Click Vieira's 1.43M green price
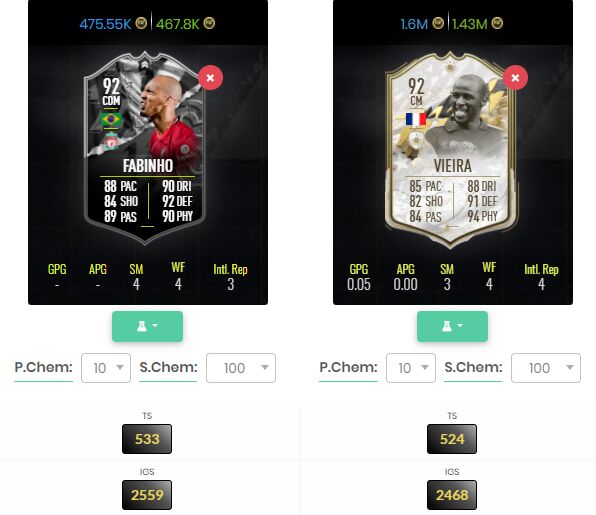Viewport: 596px width, 515px height. click(470, 24)
